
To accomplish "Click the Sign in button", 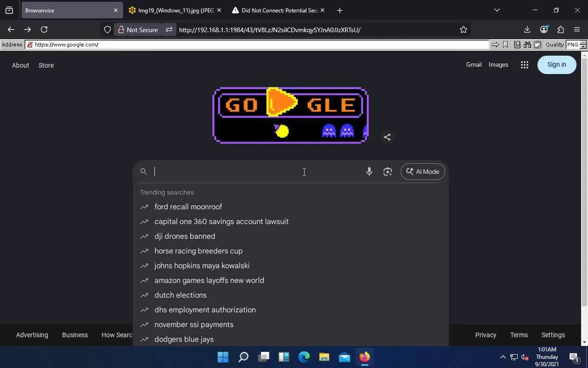I will click(557, 65).
